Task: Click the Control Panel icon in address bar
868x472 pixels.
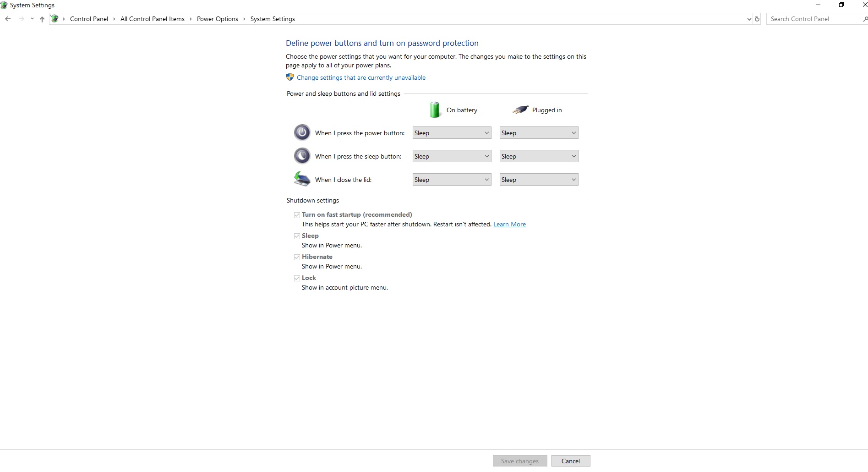Action: tap(55, 19)
